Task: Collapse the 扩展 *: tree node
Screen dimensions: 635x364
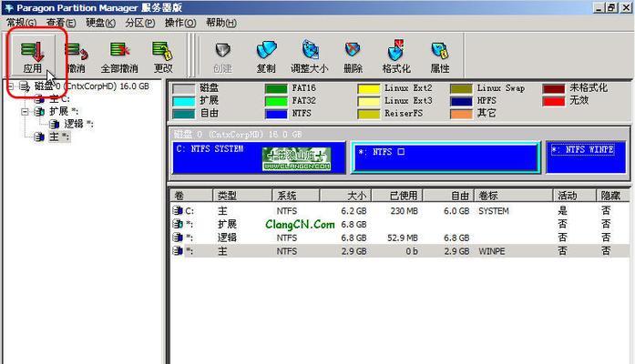Action: pyautogui.click(x=25, y=111)
